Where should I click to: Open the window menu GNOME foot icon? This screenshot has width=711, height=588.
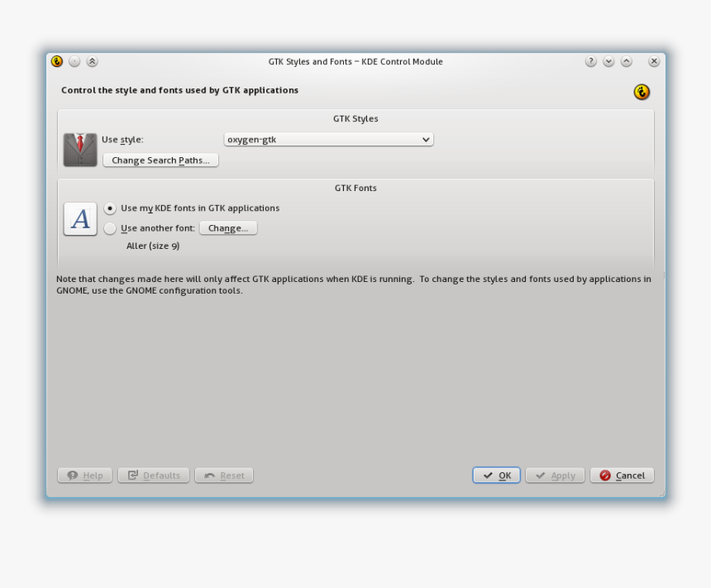(x=57, y=61)
